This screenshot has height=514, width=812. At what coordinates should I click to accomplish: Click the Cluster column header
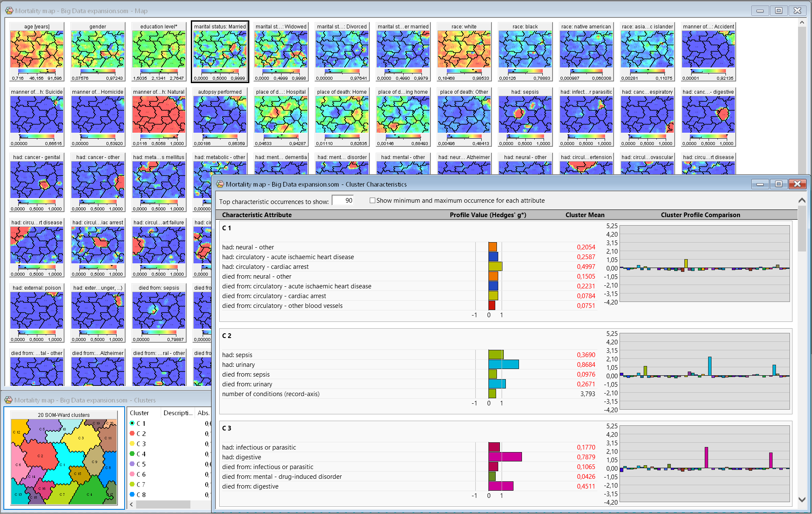pyautogui.click(x=140, y=413)
